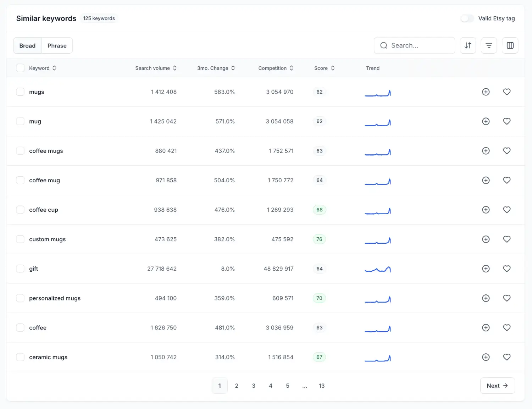532x409 pixels.
Task: Sort by Search volume column
Action: click(x=156, y=68)
